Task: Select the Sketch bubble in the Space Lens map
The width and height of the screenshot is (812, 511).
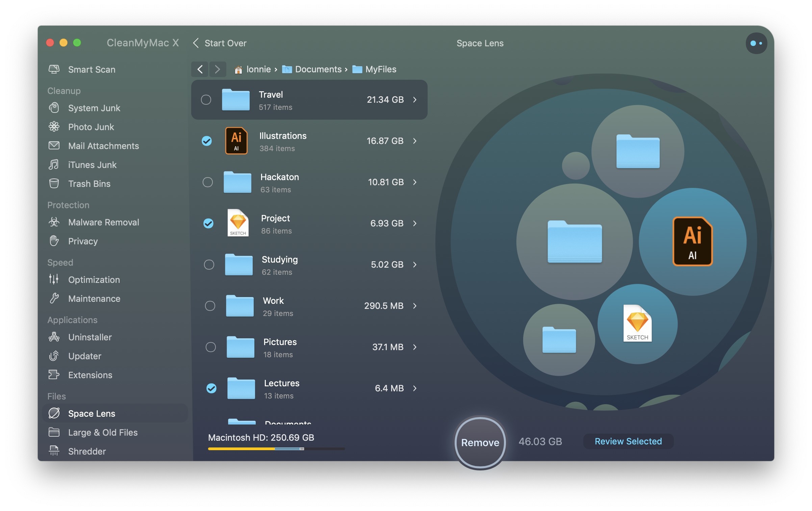Action: pyautogui.click(x=637, y=324)
